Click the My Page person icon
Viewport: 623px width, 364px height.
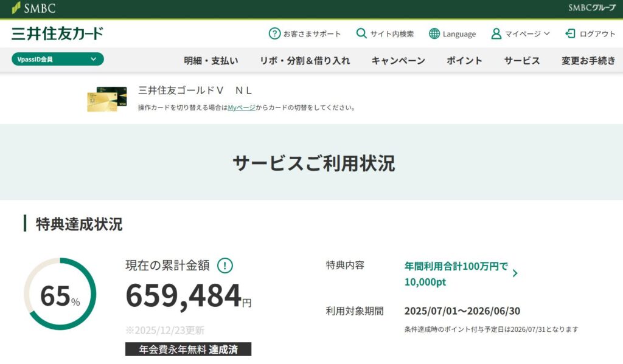(x=496, y=33)
